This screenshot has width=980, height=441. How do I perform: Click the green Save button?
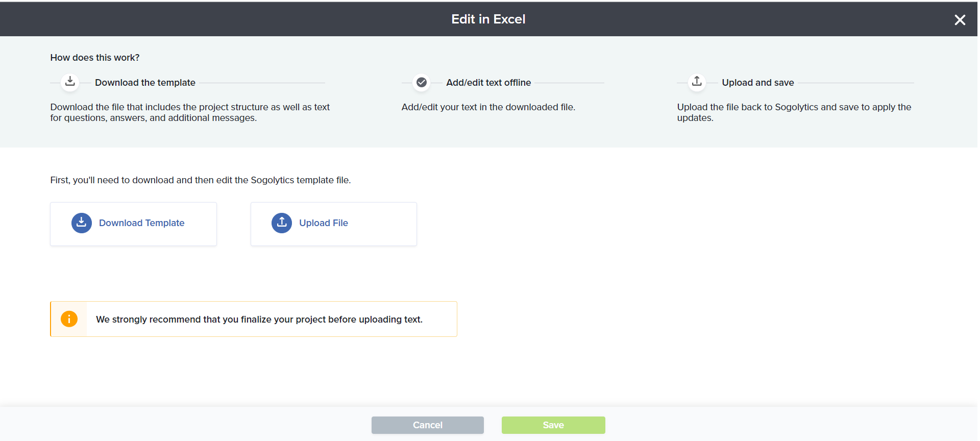553,425
